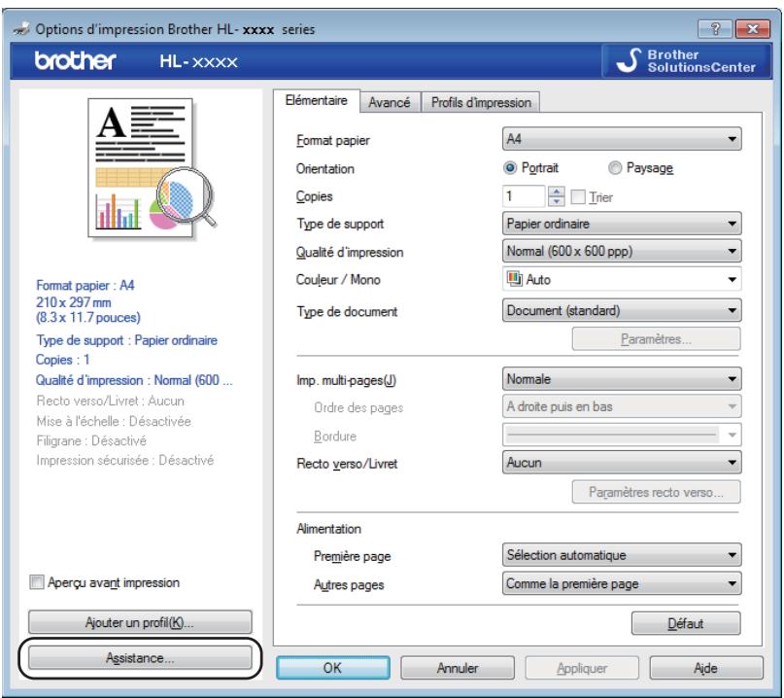
Task: Enable Aperçu avant impression checkbox
Action: [x=105, y=582]
